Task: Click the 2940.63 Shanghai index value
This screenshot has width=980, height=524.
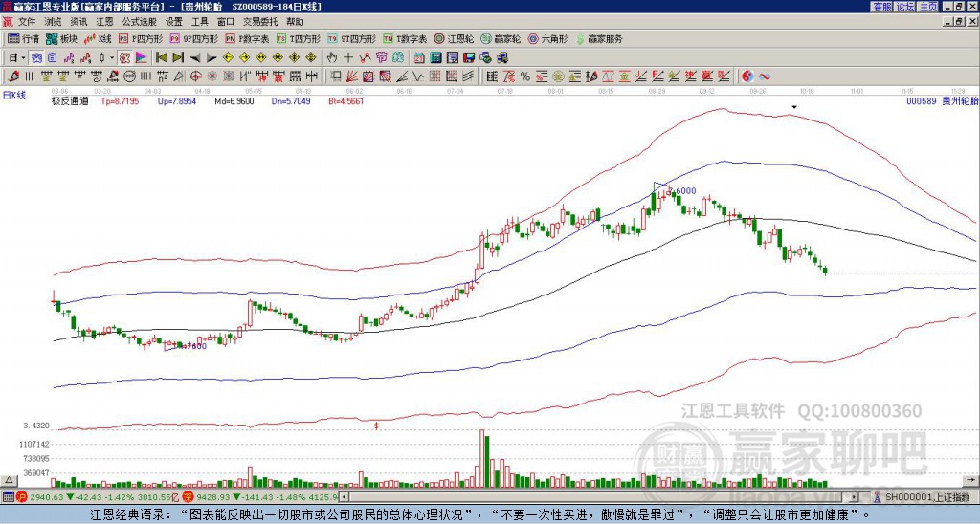Action: tap(47, 497)
